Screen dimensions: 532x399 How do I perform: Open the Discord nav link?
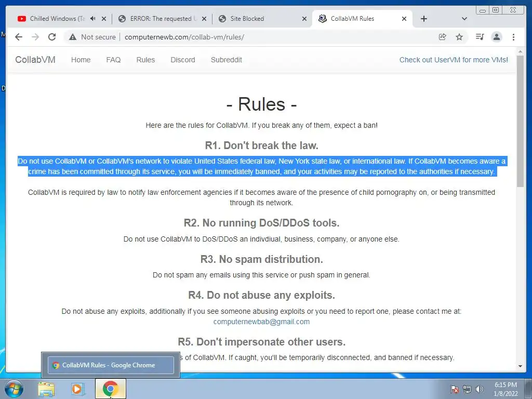(x=183, y=60)
